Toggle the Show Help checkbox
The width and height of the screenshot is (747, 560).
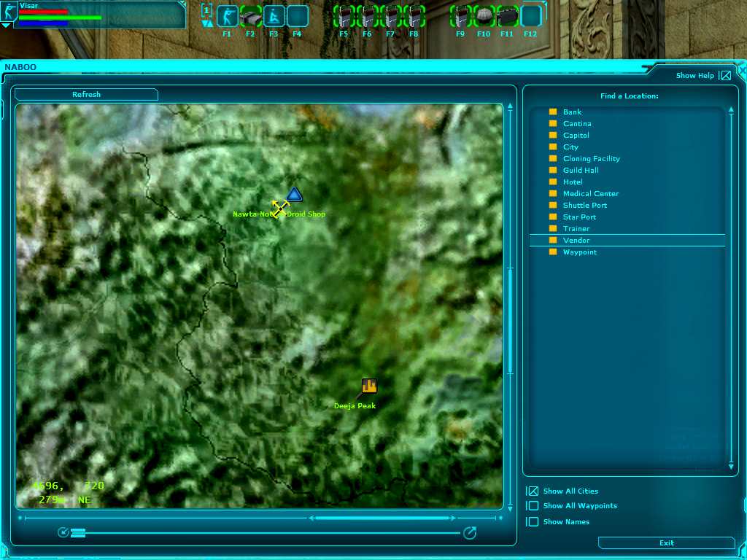[x=726, y=75]
